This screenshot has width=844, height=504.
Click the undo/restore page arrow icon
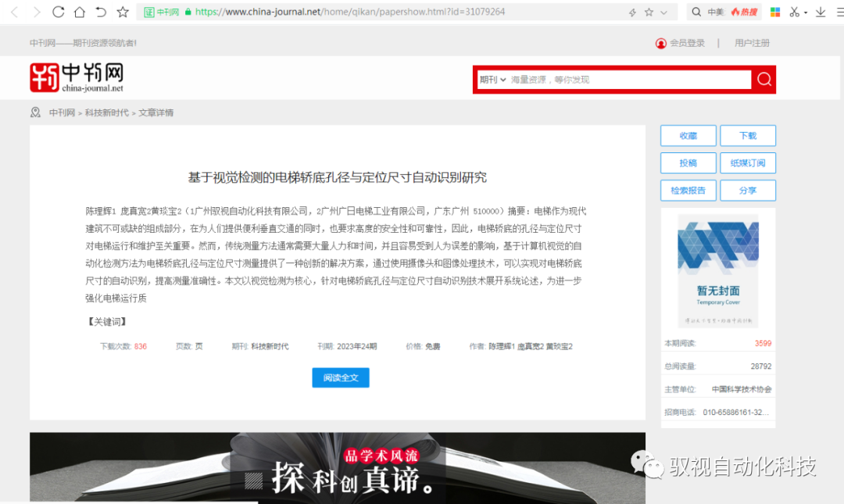coord(101,12)
